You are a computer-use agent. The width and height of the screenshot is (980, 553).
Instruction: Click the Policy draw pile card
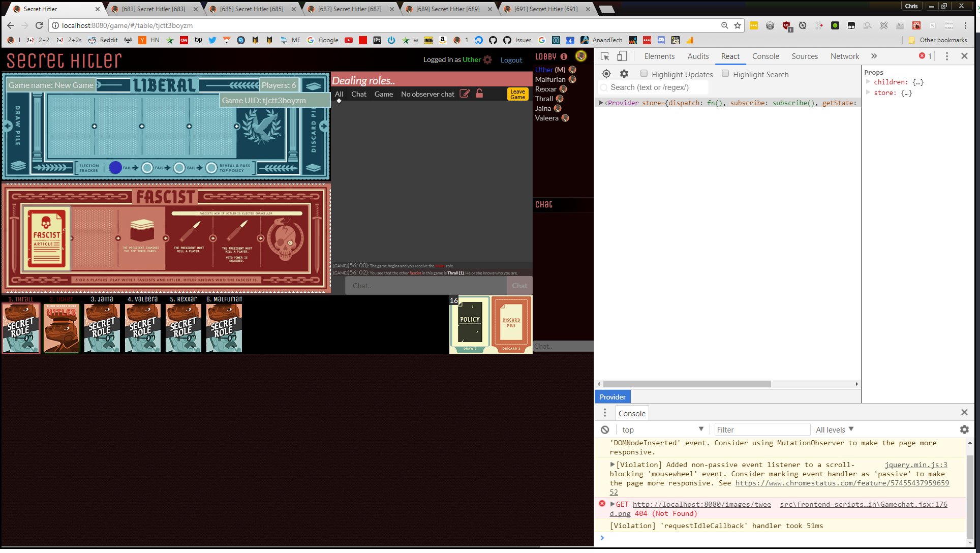(x=470, y=324)
